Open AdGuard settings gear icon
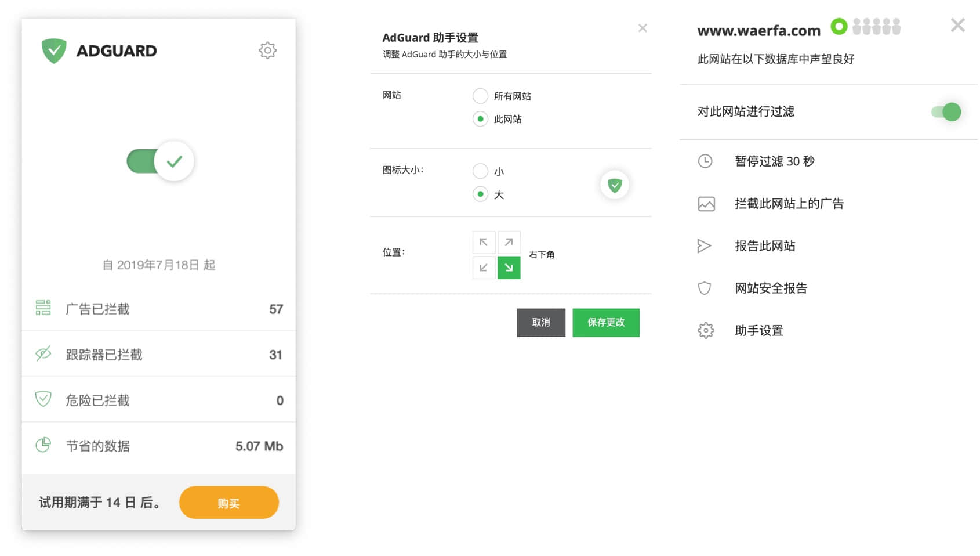This screenshot has height=556, width=980. (267, 50)
